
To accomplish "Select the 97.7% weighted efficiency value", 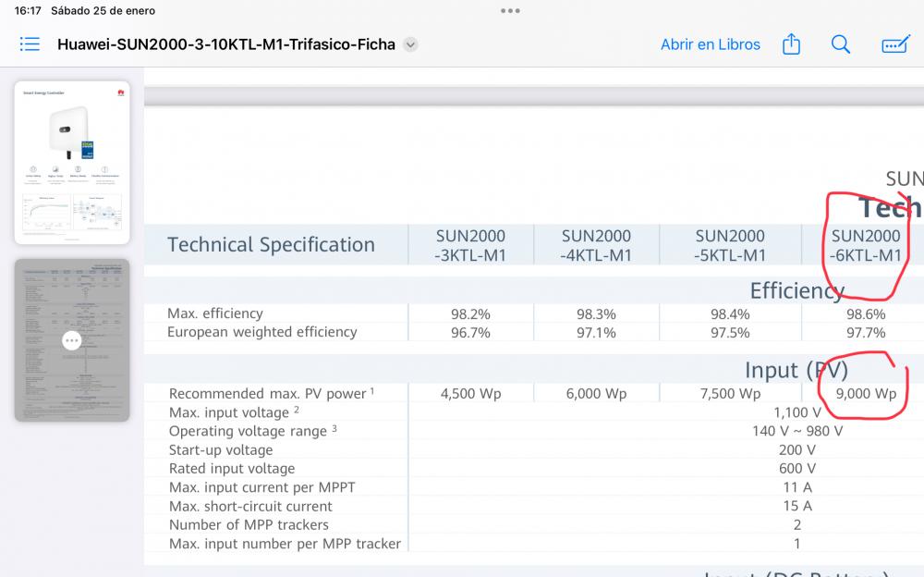I will (866, 333).
